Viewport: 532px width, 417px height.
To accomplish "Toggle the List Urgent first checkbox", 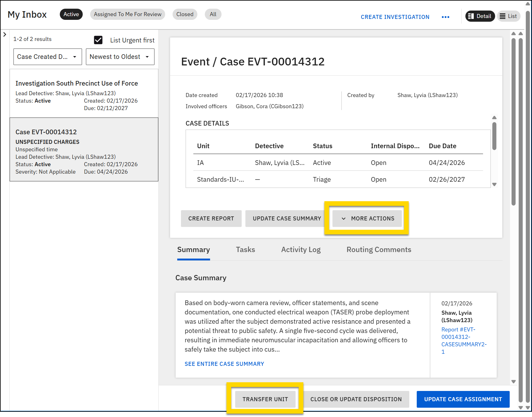I will (x=98, y=40).
